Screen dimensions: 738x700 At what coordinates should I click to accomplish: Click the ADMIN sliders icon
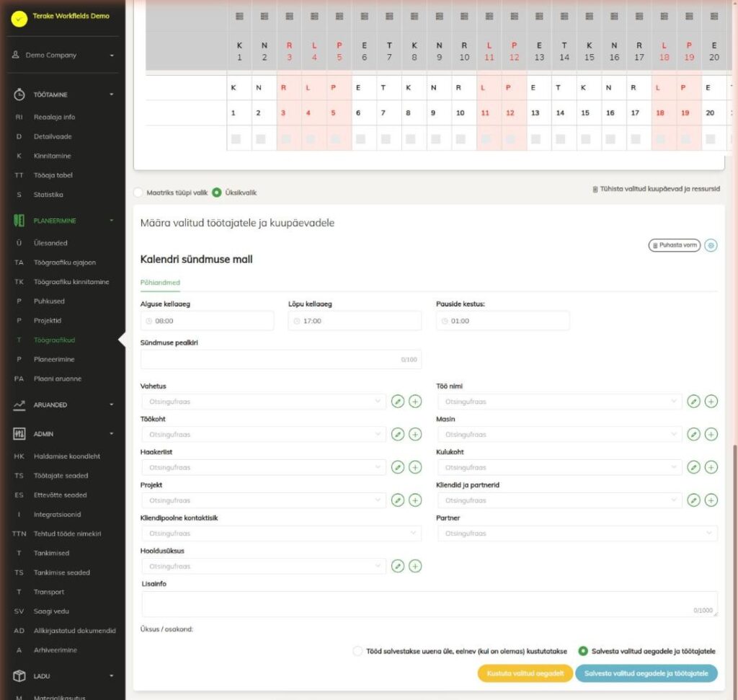(x=19, y=433)
